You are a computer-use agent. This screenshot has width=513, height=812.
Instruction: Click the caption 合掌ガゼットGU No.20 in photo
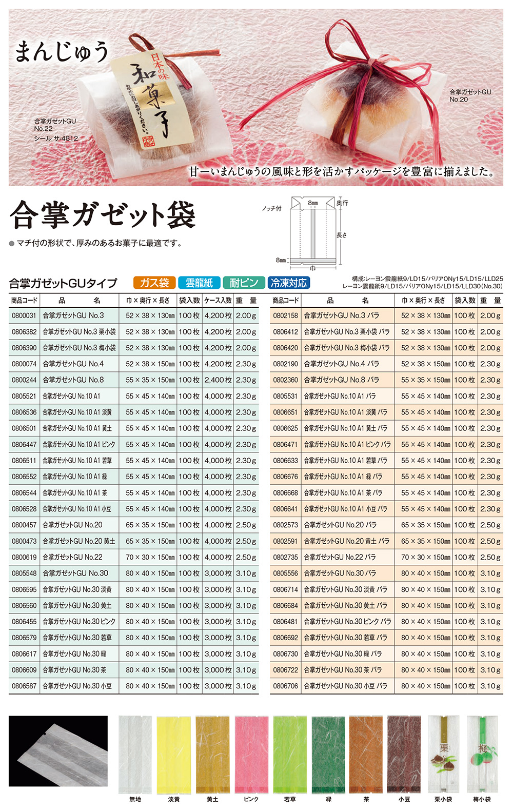click(x=470, y=95)
